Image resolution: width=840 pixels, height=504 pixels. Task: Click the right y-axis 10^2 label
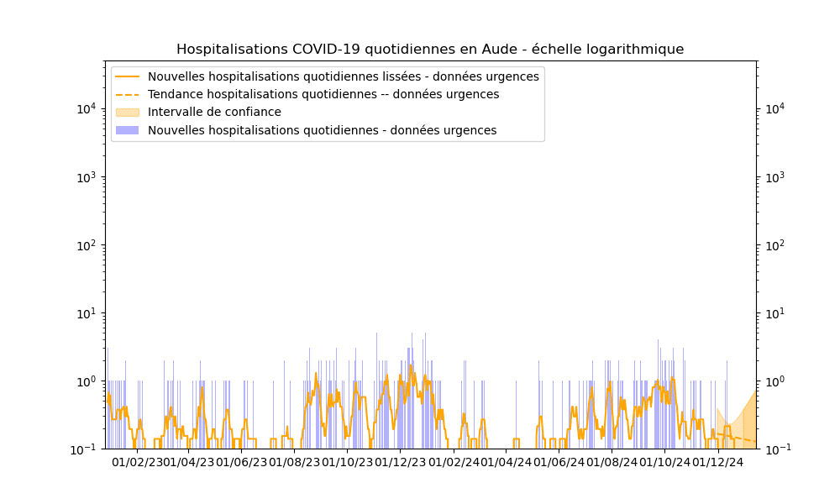click(x=774, y=245)
